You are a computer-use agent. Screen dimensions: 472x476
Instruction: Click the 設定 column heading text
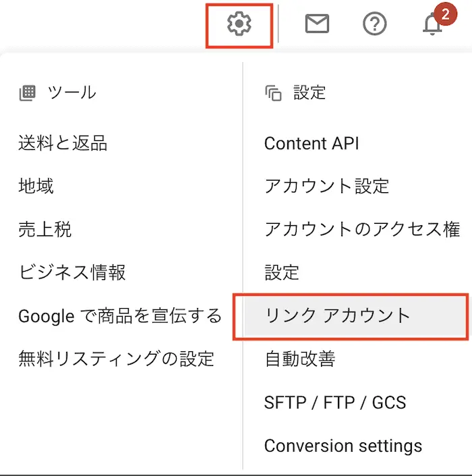pyautogui.click(x=309, y=92)
